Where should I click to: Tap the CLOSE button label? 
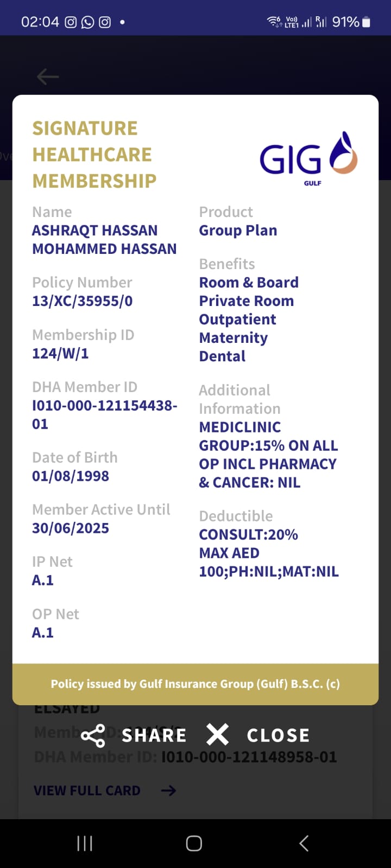[x=278, y=736]
